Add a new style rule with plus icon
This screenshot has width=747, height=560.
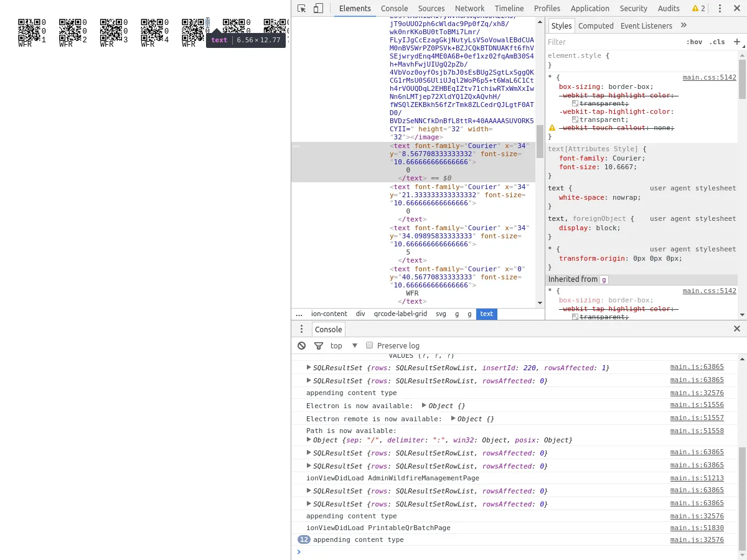pyautogui.click(x=737, y=42)
